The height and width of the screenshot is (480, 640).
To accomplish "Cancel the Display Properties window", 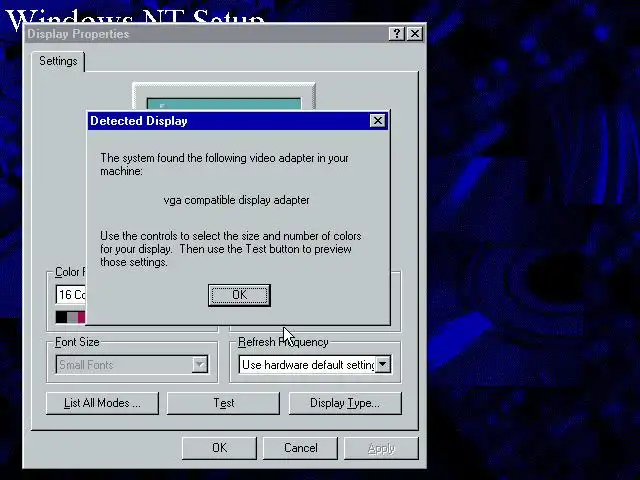I will [x=300, y=448].
